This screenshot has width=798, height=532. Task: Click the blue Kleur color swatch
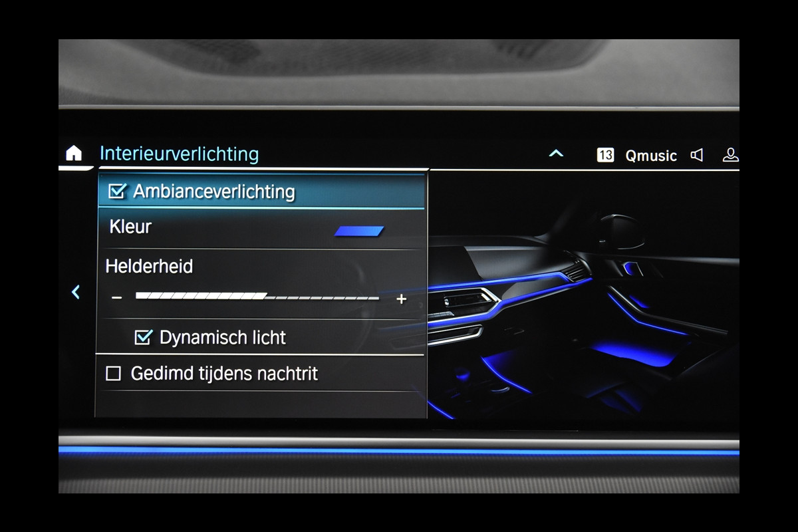click(x=359, y=231)
